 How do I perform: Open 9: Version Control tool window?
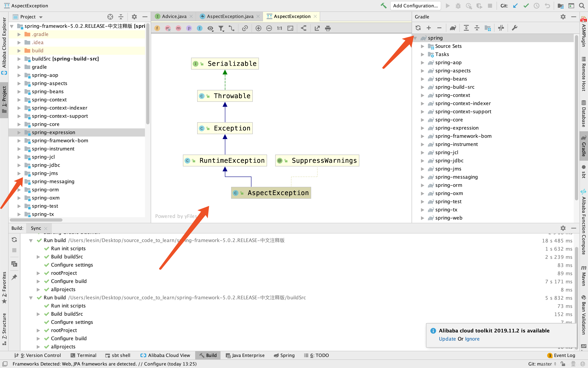click(x=38, y=355)
